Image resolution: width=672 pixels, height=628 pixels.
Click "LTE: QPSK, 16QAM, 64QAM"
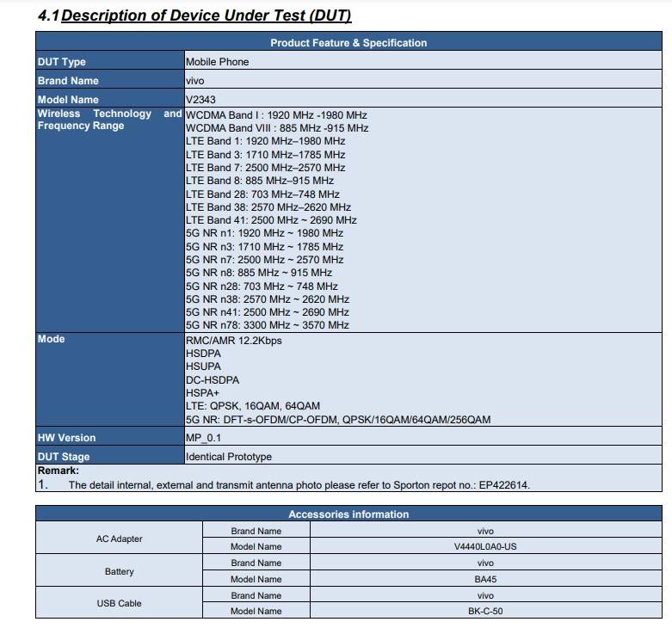253,406
